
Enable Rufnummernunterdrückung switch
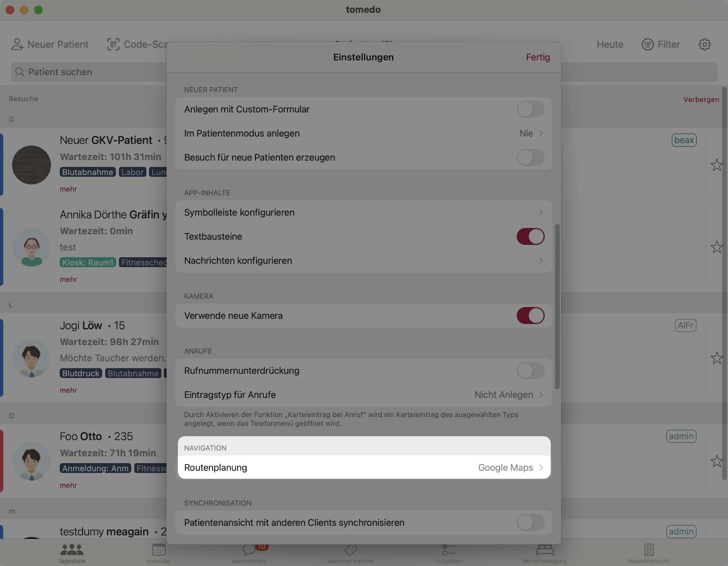[x=530, y=371]
